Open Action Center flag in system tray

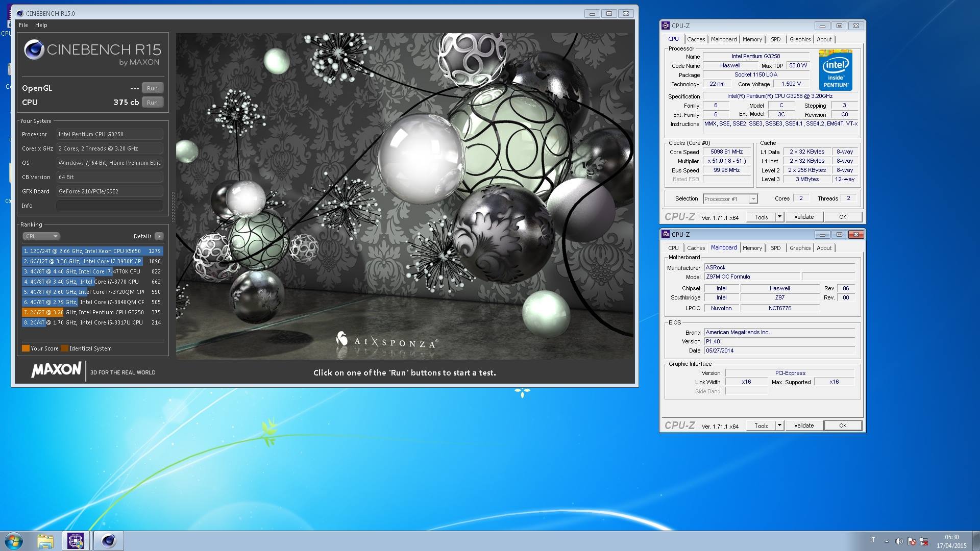912,541
